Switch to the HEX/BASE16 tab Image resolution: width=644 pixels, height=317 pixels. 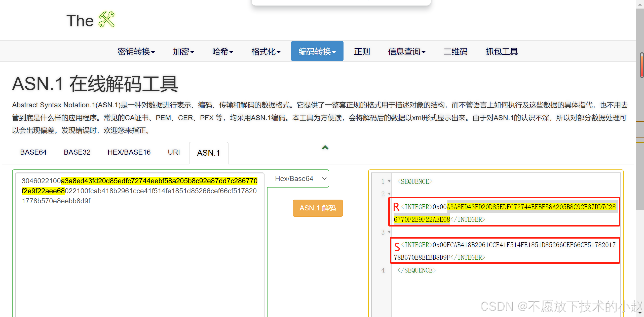click(x=129, y=152)
